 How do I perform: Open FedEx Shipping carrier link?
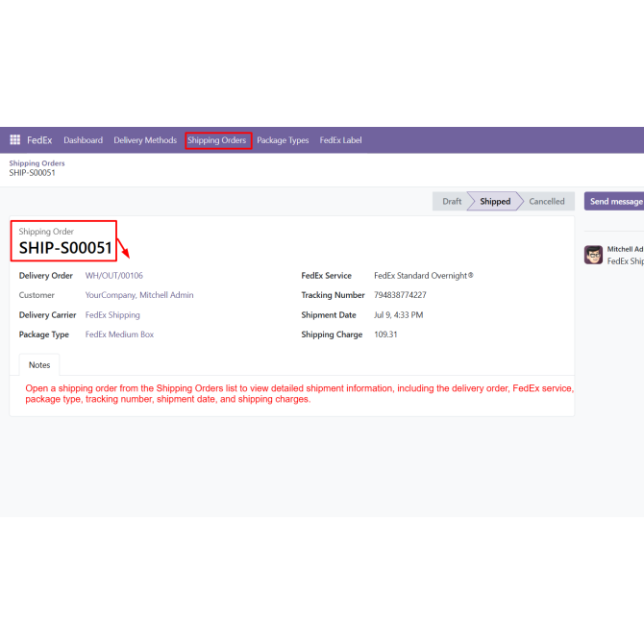pos(112,315)
